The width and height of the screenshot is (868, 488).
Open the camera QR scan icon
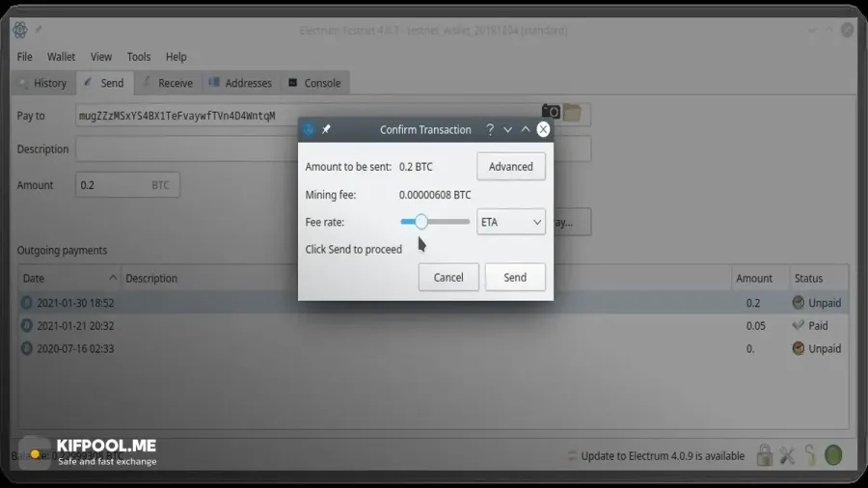[551, 111]
